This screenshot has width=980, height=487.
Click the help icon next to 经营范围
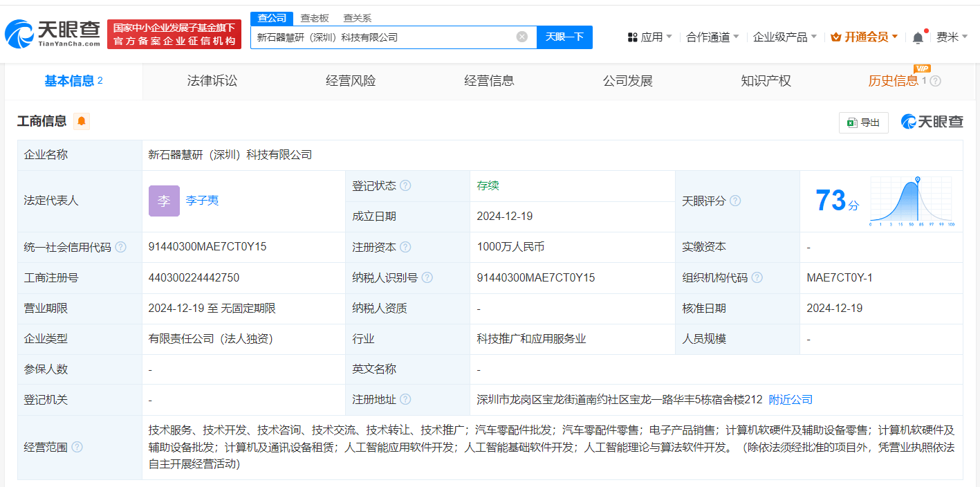point(77,447)
